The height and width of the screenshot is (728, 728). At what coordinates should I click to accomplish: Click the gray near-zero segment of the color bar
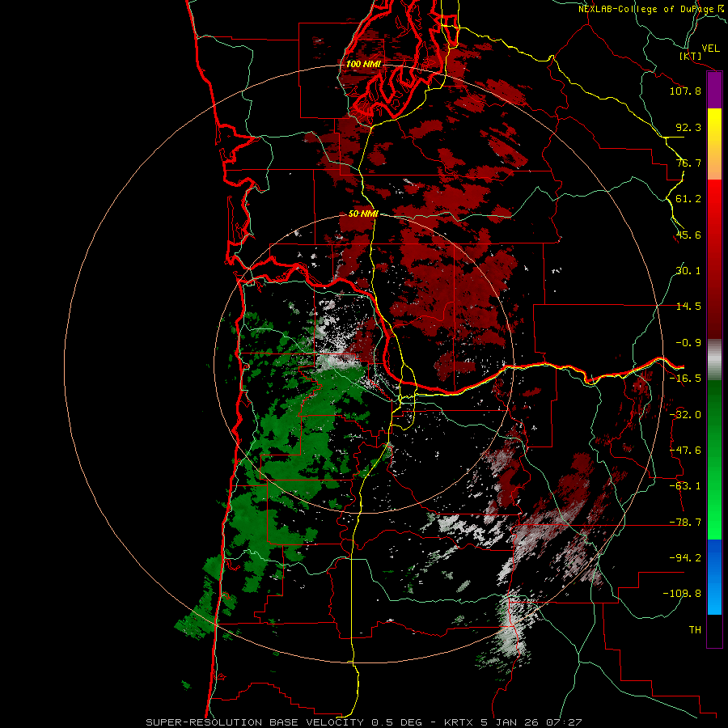pyautogui.click(x=714, y=360)
